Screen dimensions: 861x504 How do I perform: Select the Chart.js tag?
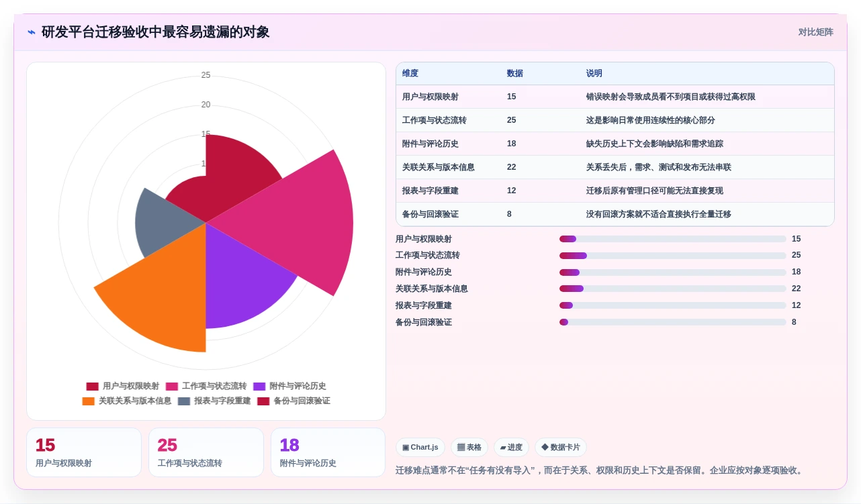pos(420,448)
